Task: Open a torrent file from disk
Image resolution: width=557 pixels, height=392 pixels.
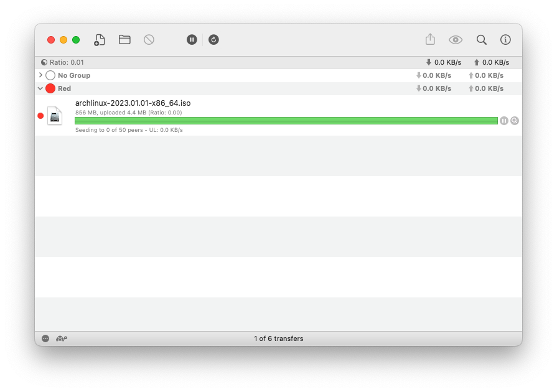Action: (124, 39)
